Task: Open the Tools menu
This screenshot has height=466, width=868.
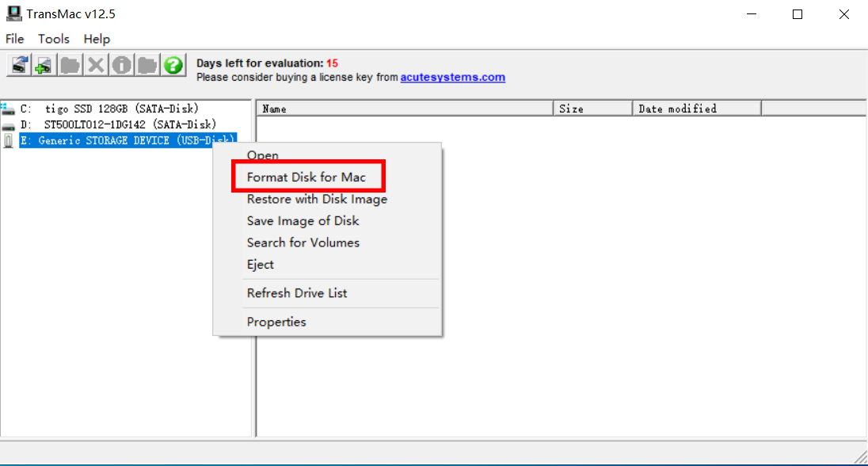Action: point(54,39)
